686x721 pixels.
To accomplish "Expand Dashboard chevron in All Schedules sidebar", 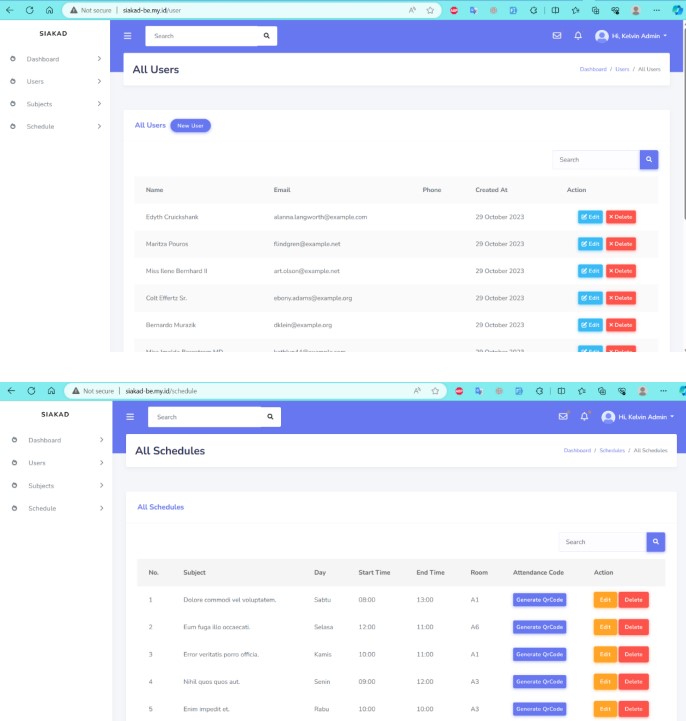I will (x=102, y=440).
